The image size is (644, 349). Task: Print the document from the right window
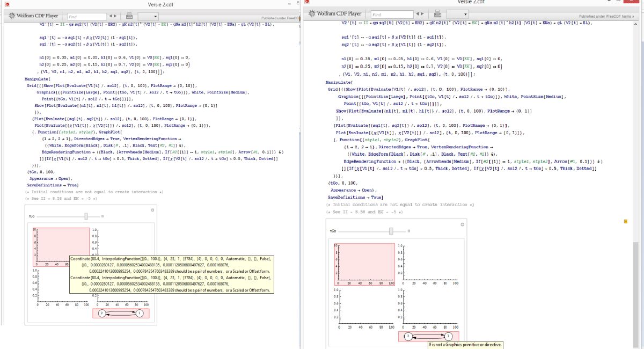pos(437,13)
